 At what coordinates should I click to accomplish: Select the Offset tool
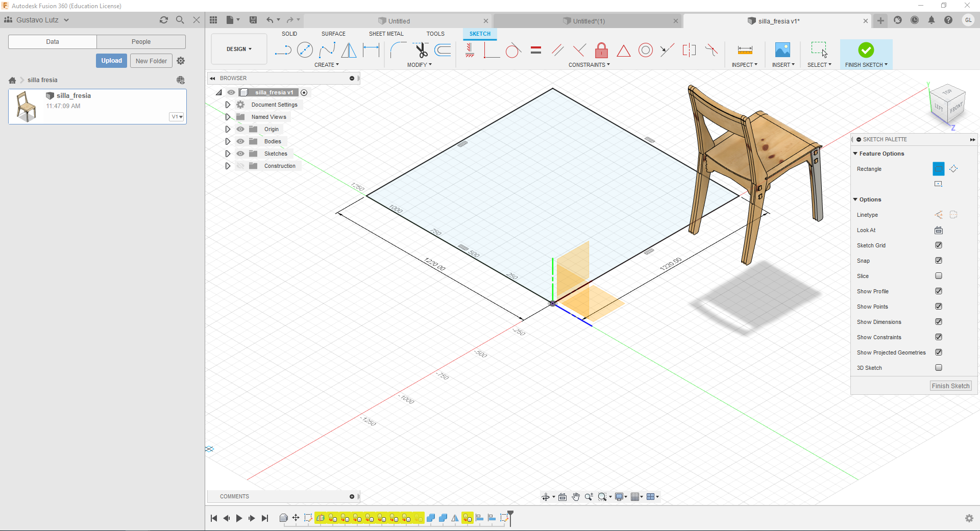point(443,50)
